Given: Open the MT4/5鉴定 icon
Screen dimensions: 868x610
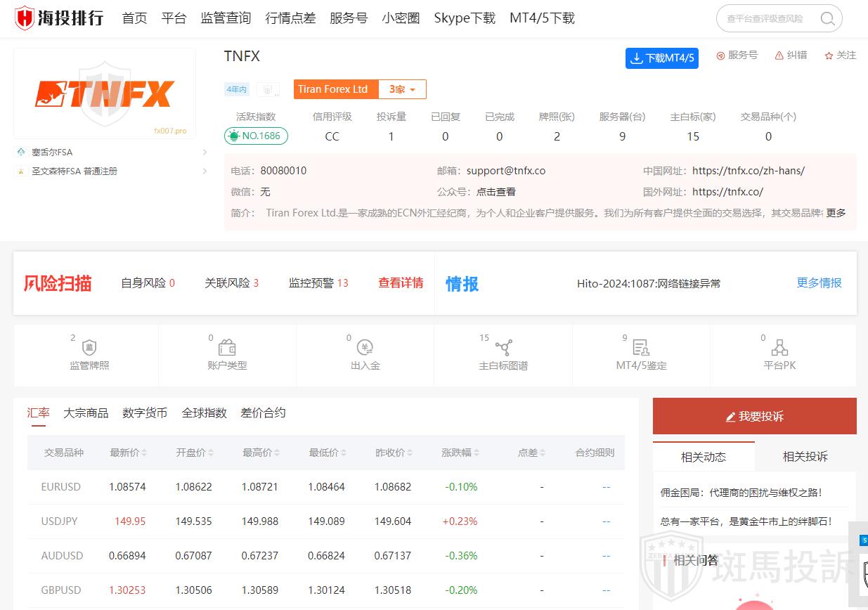Looking at the screenshot, I should pyautogui.click(x=641, y=347).
